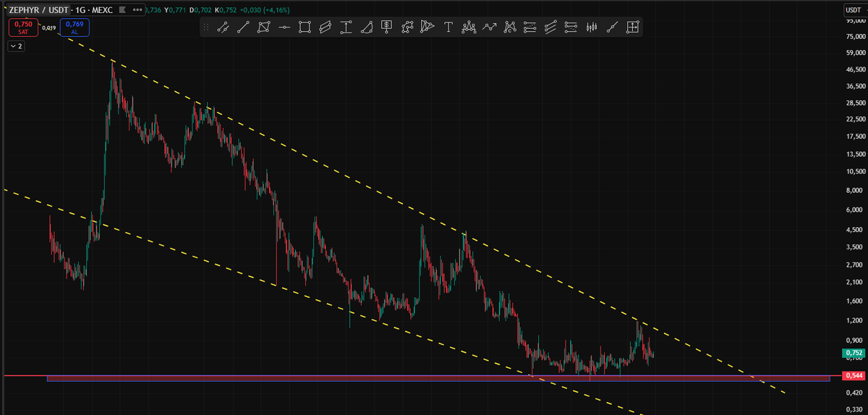Click the 0,420 price scale value
This screenshot has width=868, height=415.
855,394
